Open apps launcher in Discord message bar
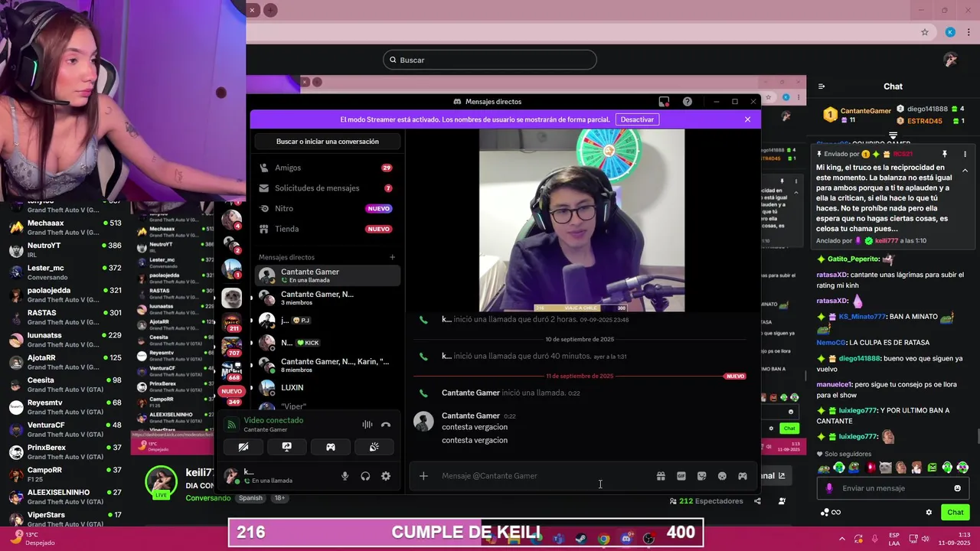Viewport: 980px width, 551px height. click(x=743, y=476)
